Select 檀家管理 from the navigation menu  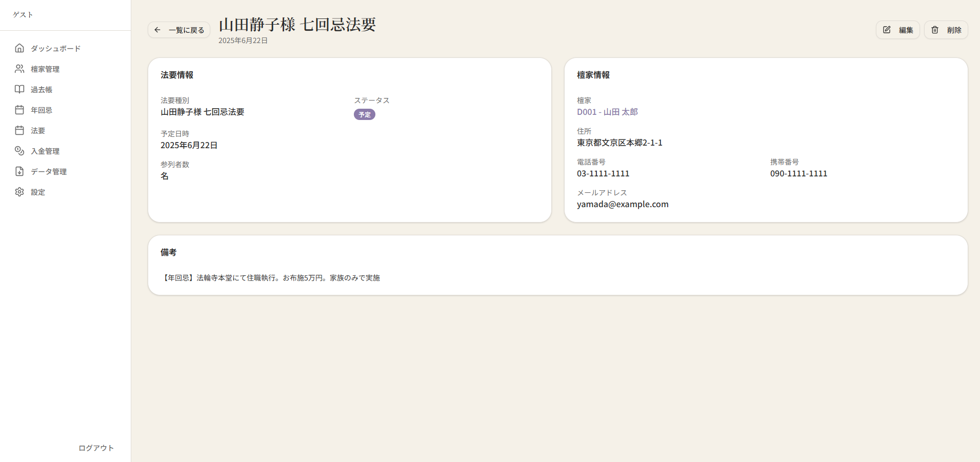(45, 69)
